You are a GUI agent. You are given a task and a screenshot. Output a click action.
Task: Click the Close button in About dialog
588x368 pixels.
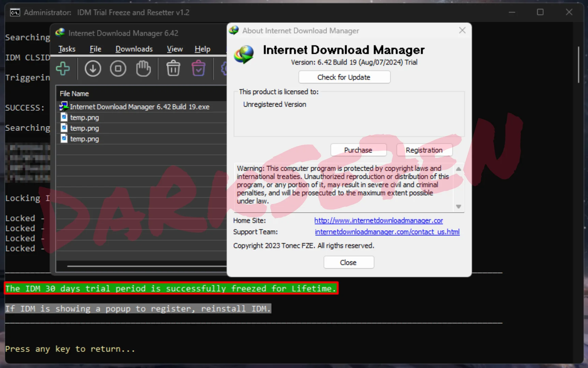point(348,262)
